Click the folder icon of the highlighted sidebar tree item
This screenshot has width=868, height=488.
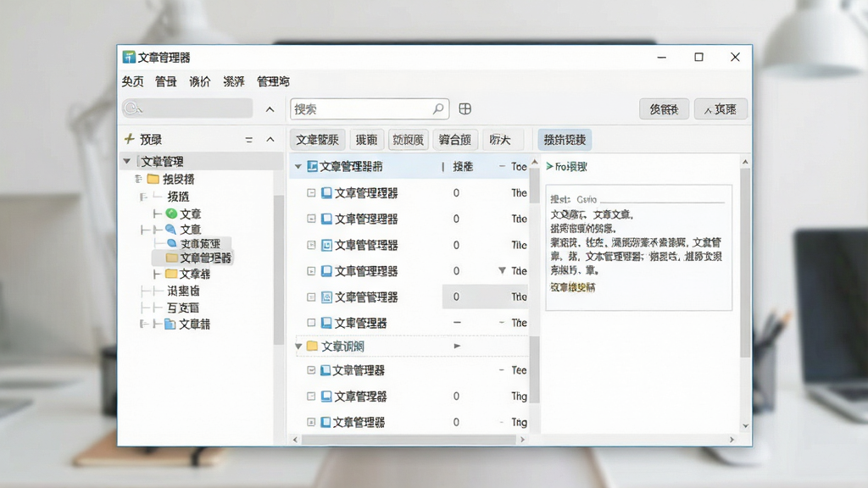pyautogui.click(x=171, y=258)
